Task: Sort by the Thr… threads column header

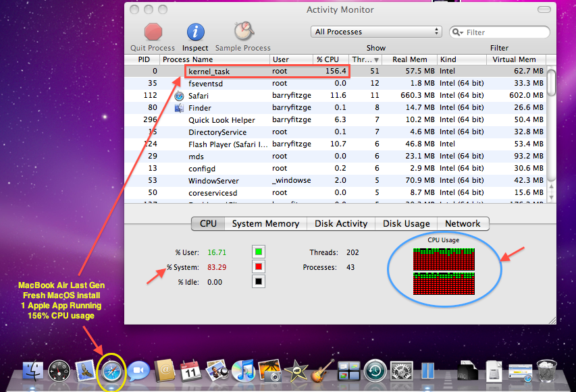Action: pos(365,59)
